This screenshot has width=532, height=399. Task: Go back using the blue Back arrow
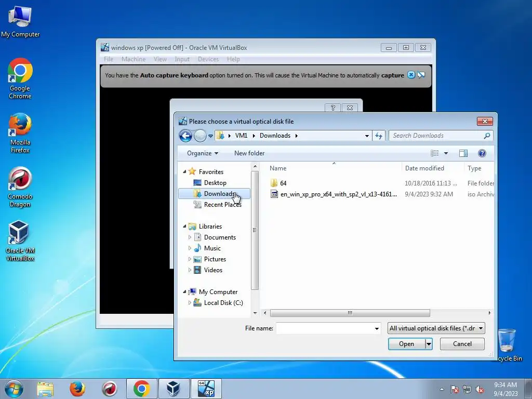(185, 136)
